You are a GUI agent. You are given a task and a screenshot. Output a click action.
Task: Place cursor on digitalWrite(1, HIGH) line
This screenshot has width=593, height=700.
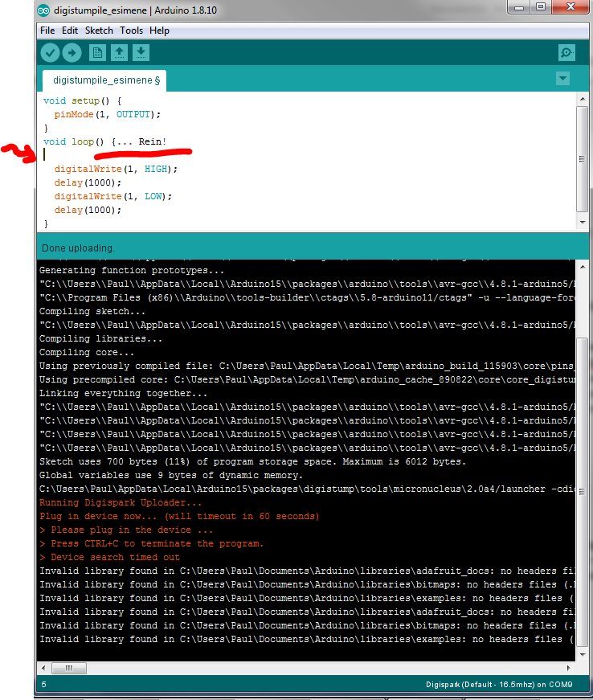tap(116, 169)
